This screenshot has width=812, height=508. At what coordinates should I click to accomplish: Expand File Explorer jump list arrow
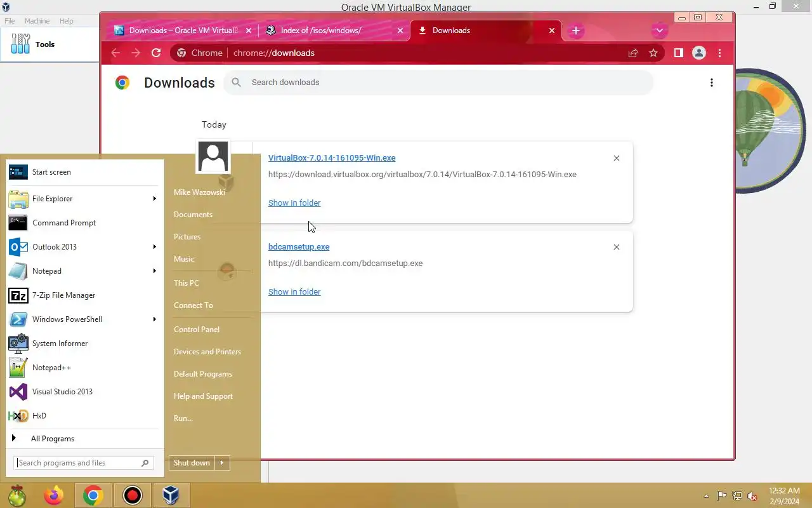(154, 199)
